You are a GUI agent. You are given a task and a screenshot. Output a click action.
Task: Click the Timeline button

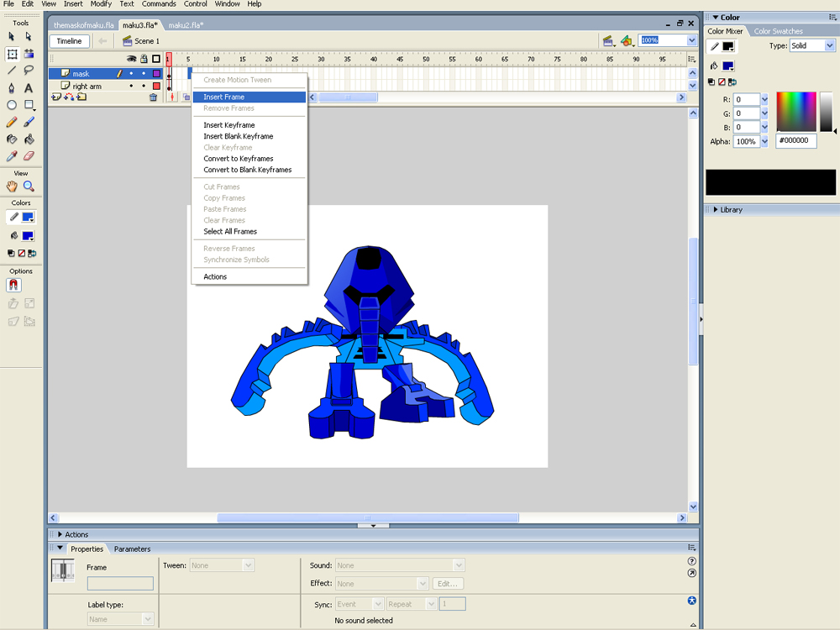[69, 41]
